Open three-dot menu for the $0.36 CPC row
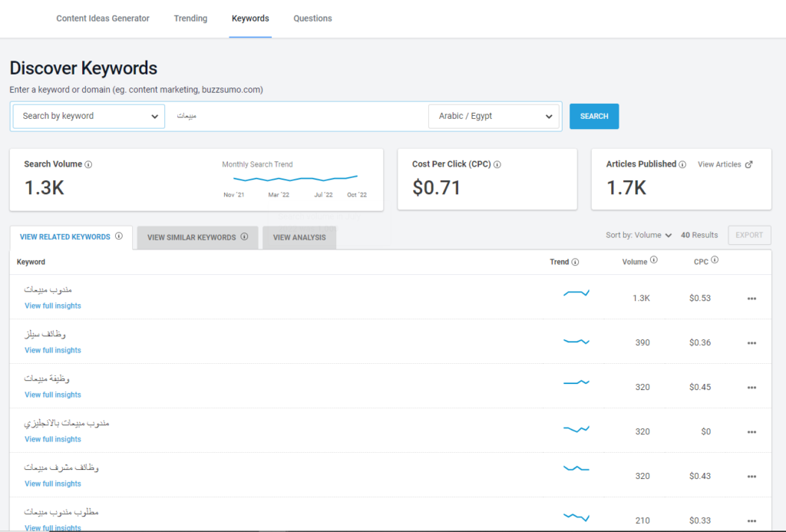The image size is (786, 532). [x=751, y=343]
